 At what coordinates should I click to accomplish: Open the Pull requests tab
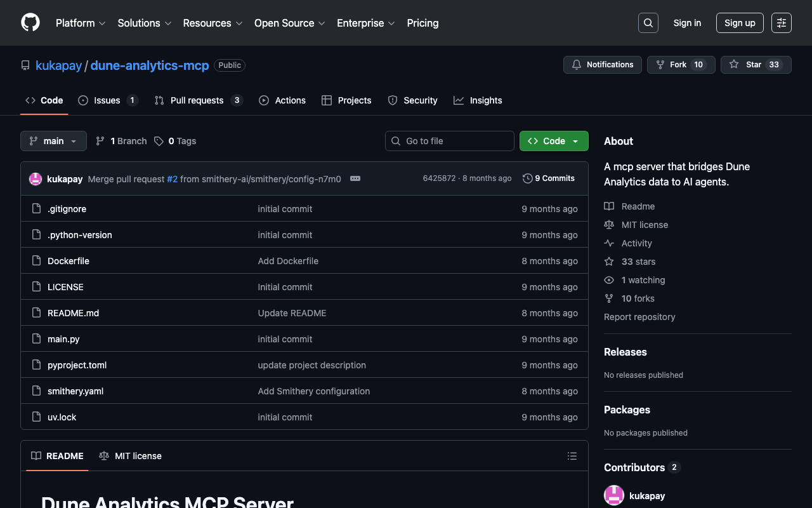point(197,100)
